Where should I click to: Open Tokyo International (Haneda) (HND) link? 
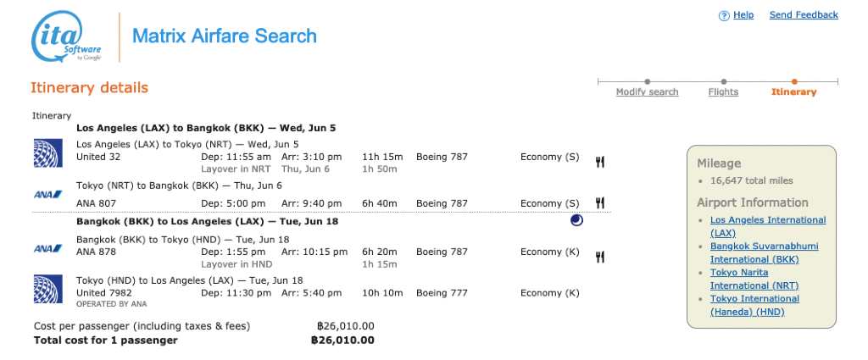[754, 305]
